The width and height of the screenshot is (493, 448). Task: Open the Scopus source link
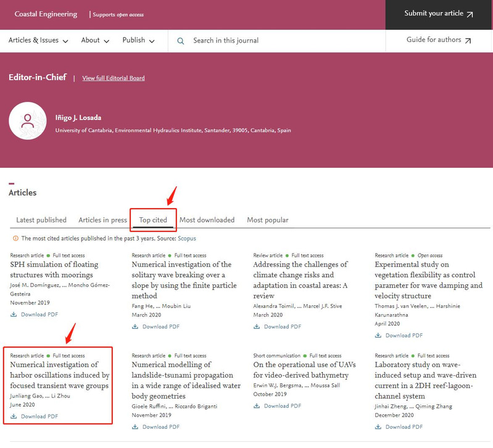186,238
